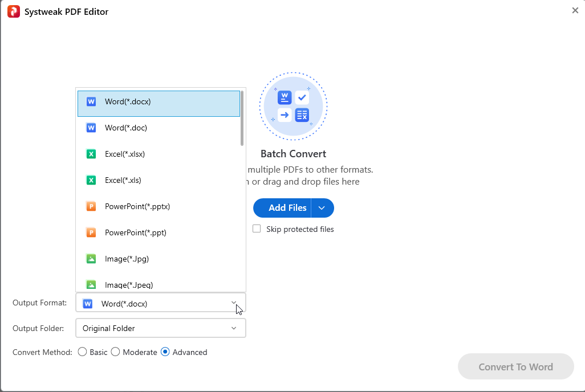Click the format list vertical scrollbar
This screenshot has width=585, height=392.
(x=242, y=119)
